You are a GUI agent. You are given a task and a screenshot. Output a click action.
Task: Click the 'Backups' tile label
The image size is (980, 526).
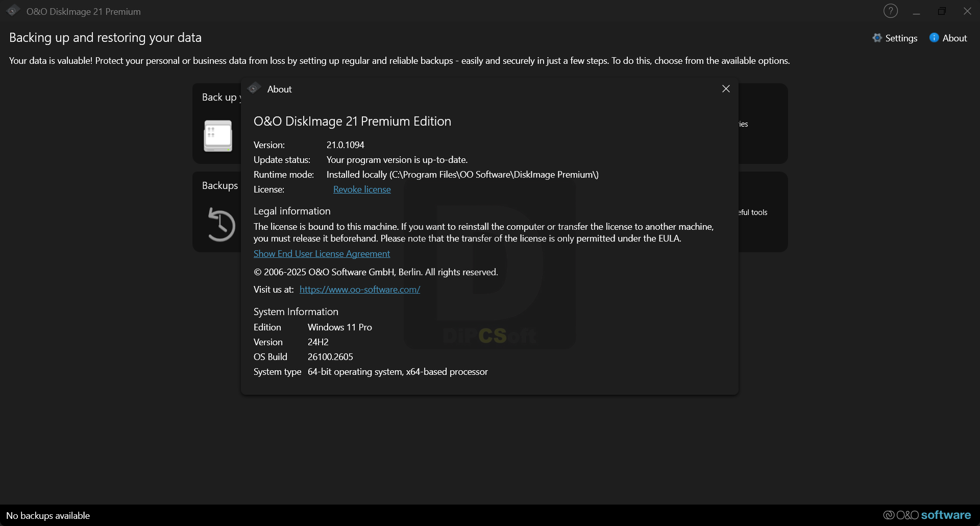[x=220, y=185]
